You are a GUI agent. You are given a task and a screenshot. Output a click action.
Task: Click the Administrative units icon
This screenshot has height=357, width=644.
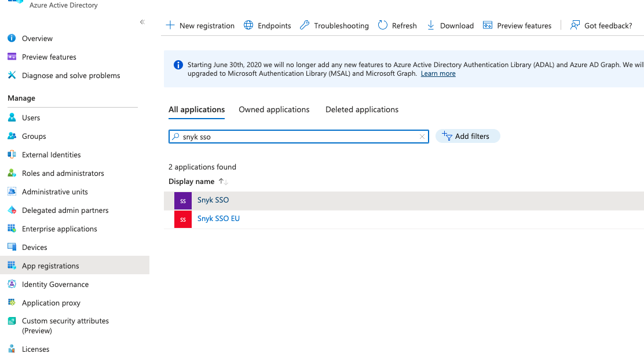click(12, 191)
